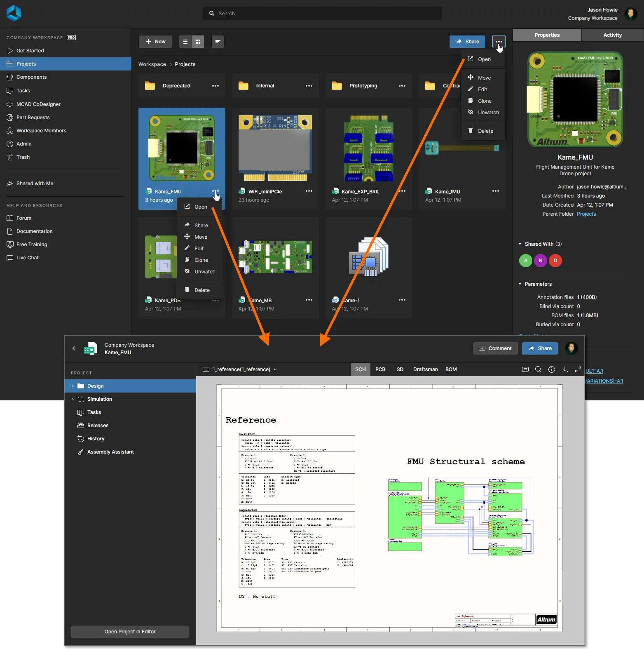
Task: Click the purple N shared-user avatar
Action: coord(541,261)
